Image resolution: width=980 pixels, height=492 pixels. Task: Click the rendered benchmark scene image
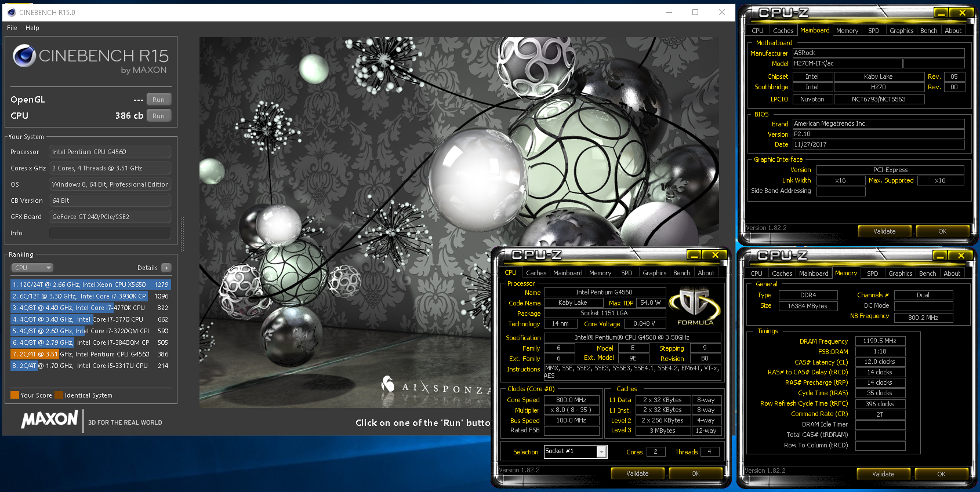(x=458, y=223)
